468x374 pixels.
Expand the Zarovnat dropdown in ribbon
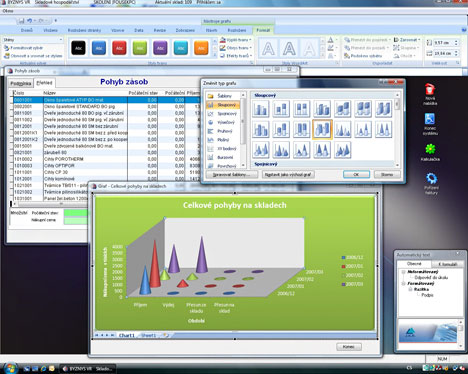tap(407, 40)
